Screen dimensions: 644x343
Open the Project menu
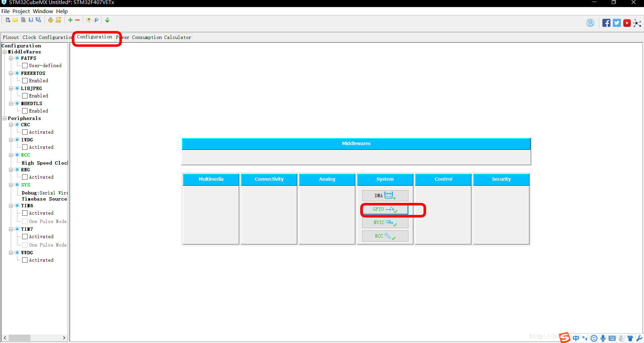(x=21, y=11)
